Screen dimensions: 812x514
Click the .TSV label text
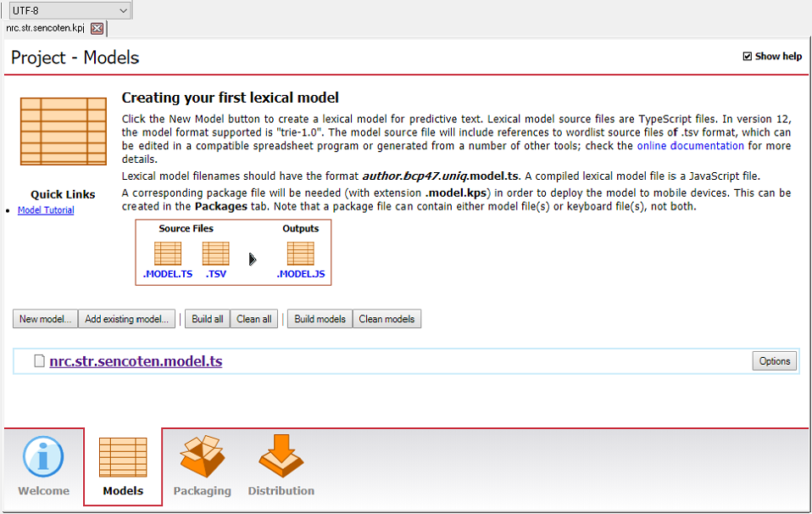pos(215,274)
